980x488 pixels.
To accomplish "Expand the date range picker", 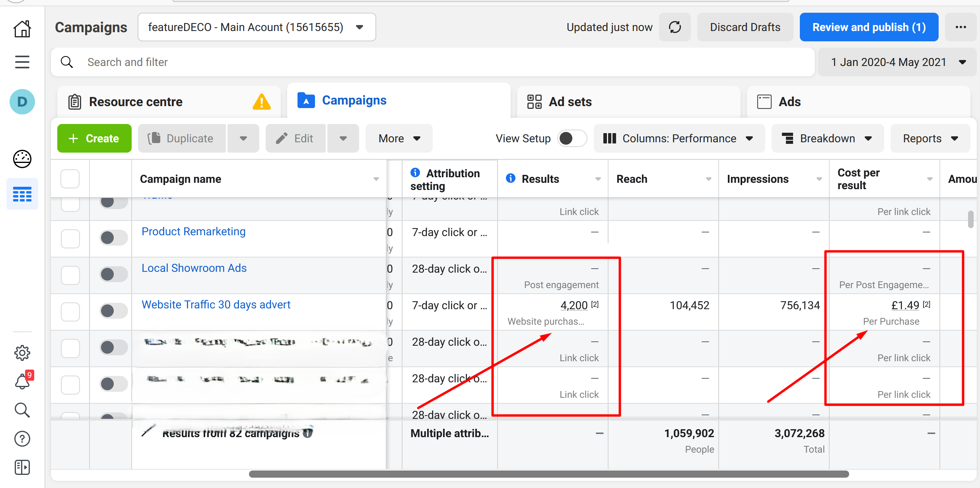I will click(898, 62).
